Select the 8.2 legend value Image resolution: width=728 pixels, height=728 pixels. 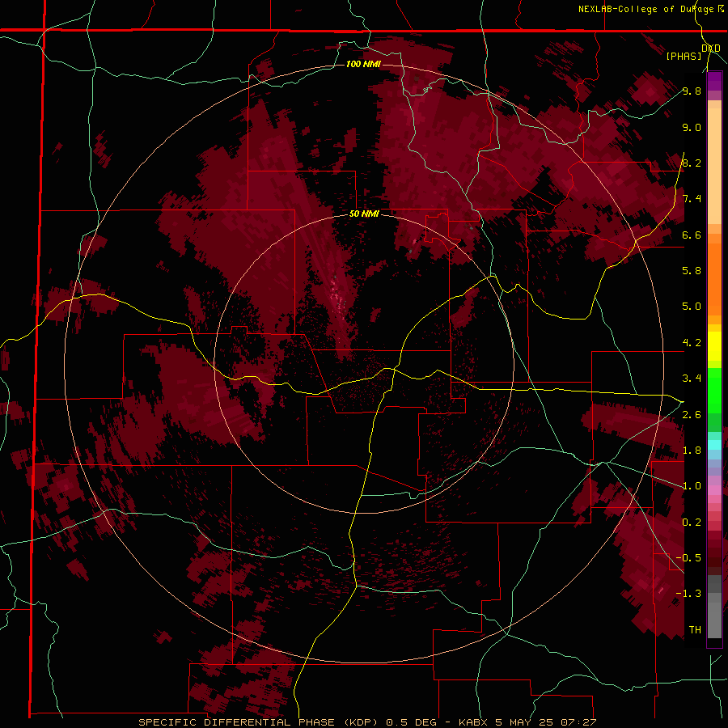pyautogui.click(x=692, y=163)
